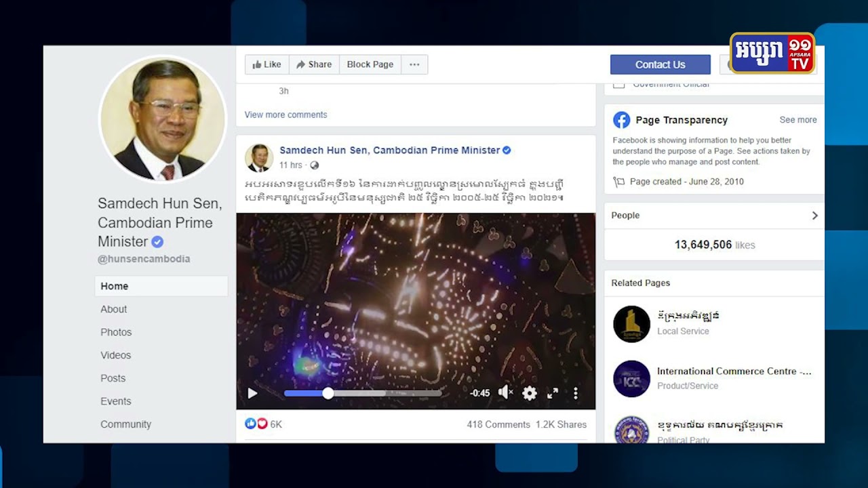
Task: Go to the Home tab in sidebar
Action: (x=161, y=286)
